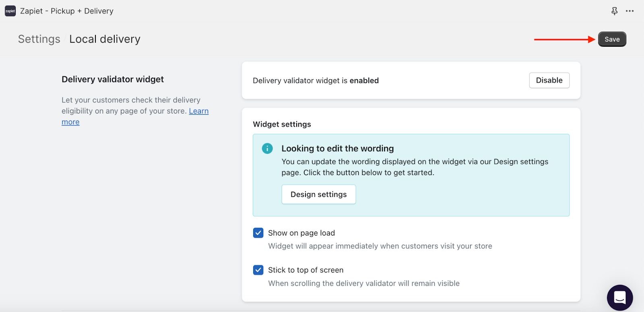644x312 pixels.
Task: Open the Design settings page
Action: coord(318,194)
